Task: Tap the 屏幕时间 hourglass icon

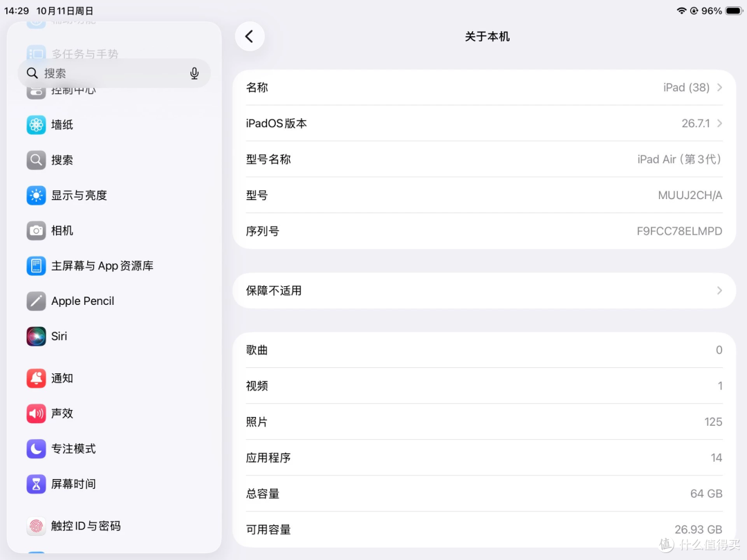Action: pyautogui.click(x=36, y=484)
